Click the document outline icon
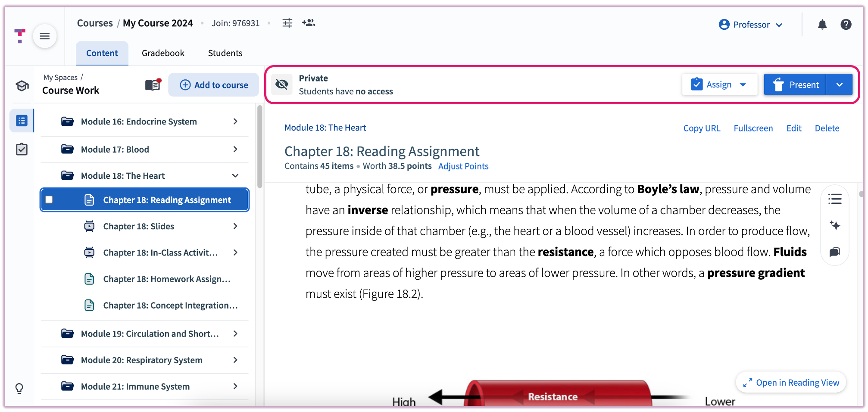Viewport: 868px width, 412px height. pos(835,199)
